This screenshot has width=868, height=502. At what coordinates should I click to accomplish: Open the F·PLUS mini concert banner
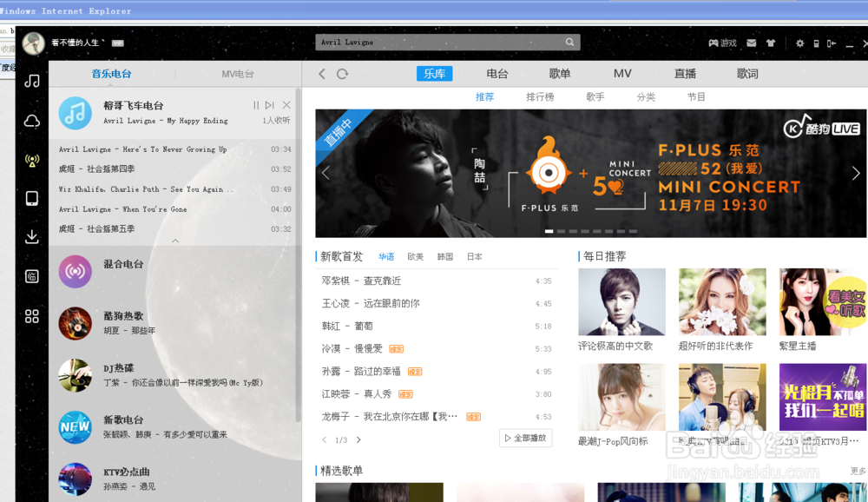pyautogui.click(x=590, y=174)
